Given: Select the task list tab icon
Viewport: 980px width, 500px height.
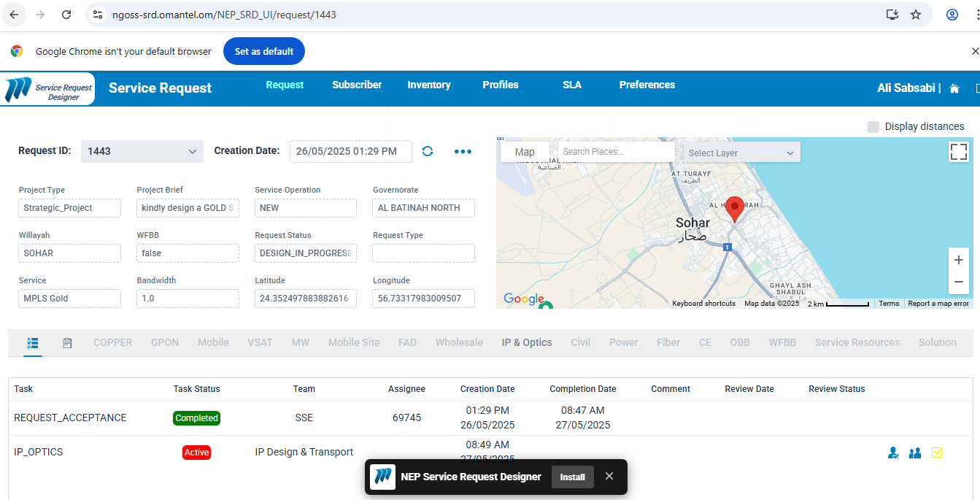Looking at the screenshot, I should (x=33, y=342).
